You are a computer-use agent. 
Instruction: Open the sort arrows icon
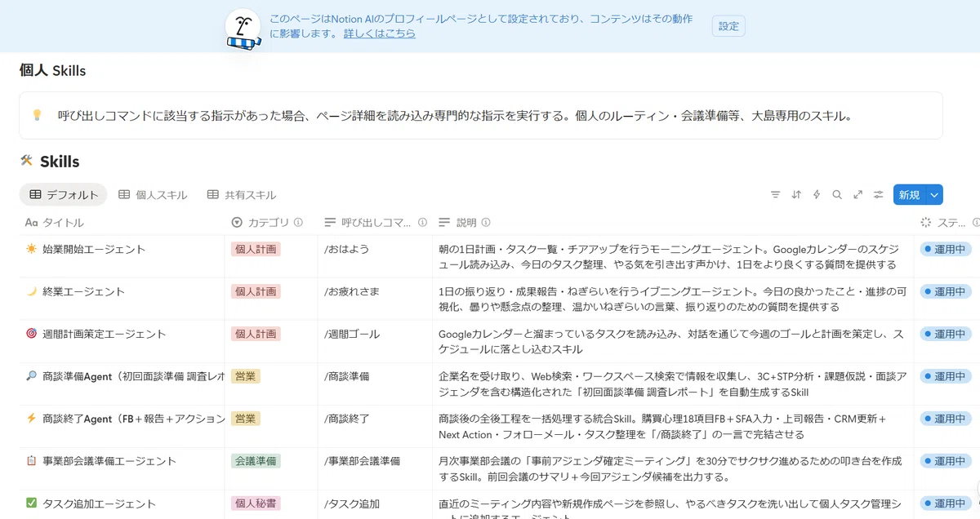click(796, 195)
